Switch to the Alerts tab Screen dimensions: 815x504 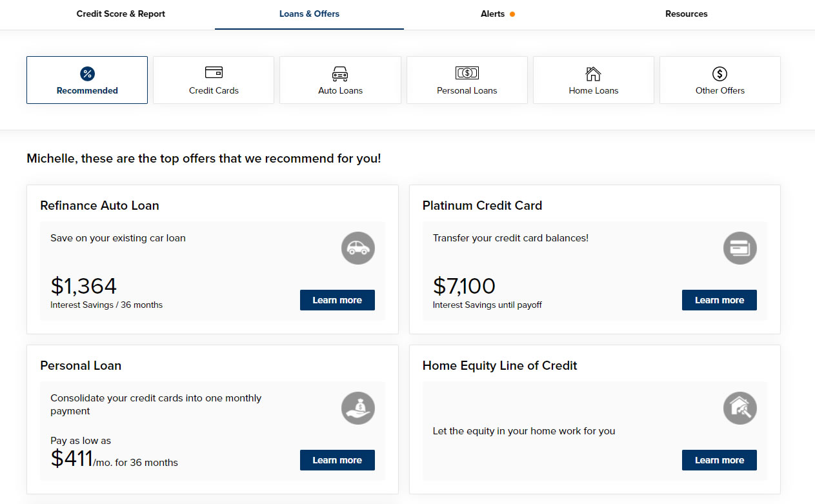point(492,14)
